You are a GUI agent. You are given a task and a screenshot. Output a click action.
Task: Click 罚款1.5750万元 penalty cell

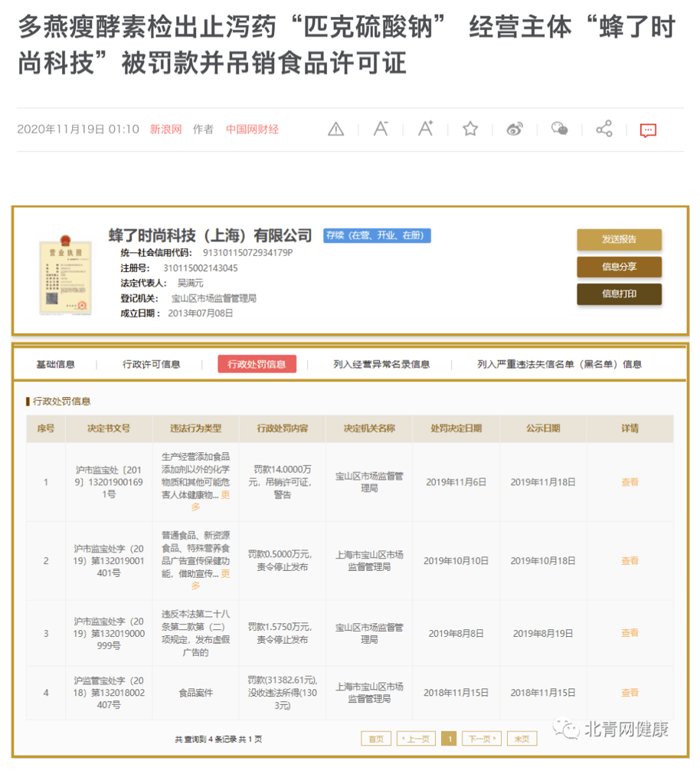(283, 633)
